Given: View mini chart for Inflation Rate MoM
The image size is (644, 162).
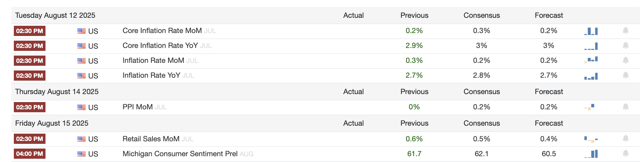Looking at the screenshot, I should click(x=591, y=60).
